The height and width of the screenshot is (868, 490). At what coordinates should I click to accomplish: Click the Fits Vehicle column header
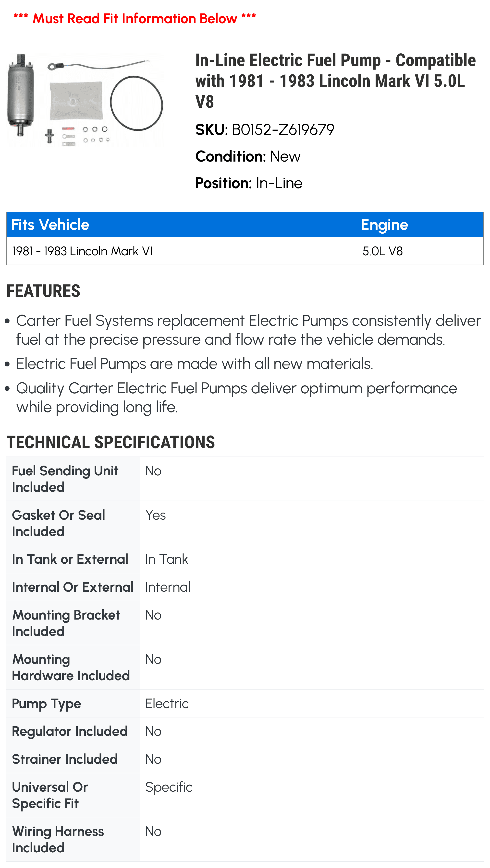(x=50, y=225)
